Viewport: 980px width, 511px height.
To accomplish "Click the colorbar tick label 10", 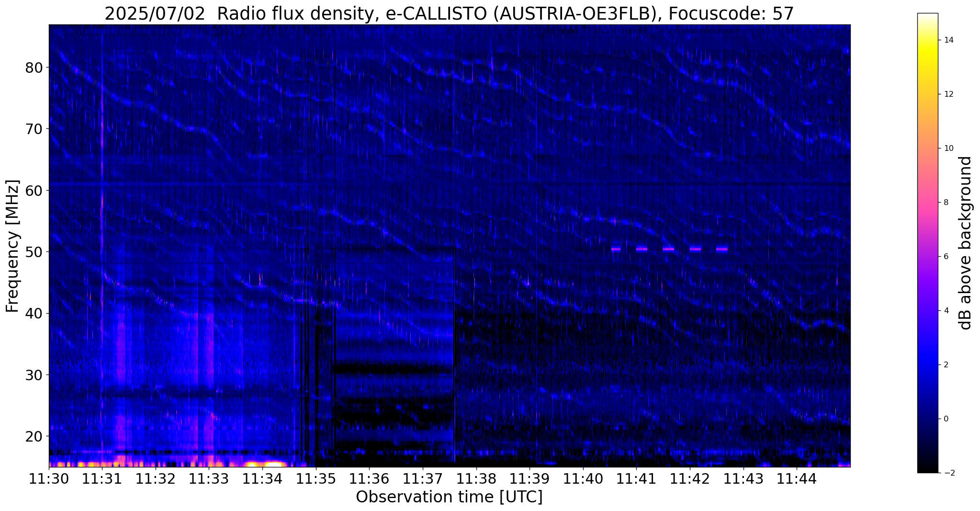I will point(948,148).
